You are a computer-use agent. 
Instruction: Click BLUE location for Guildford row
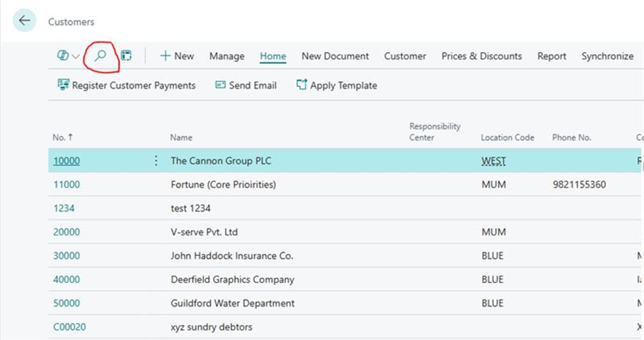point(493,304)
